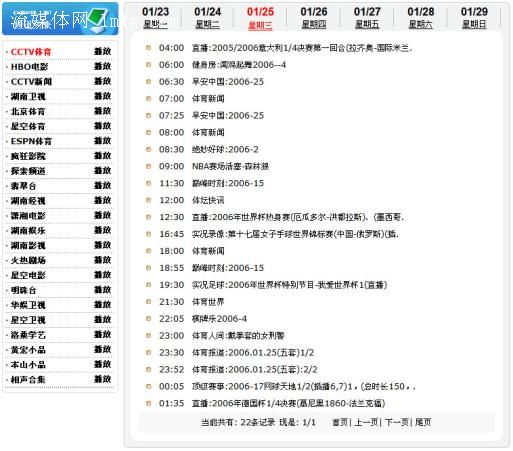
Task: Open the 01/29 星期日 schedule tab
Action: tap(474, 17)
